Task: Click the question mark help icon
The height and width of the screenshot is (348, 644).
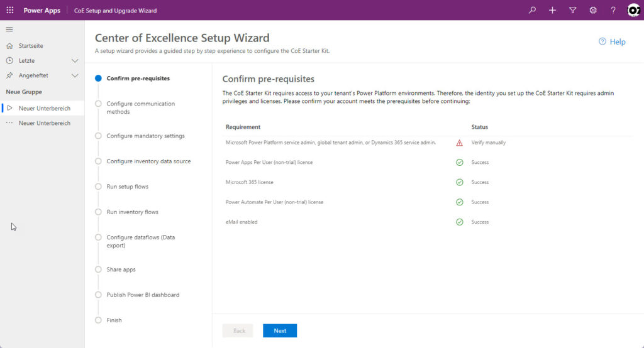Action: tap(613, 10)
